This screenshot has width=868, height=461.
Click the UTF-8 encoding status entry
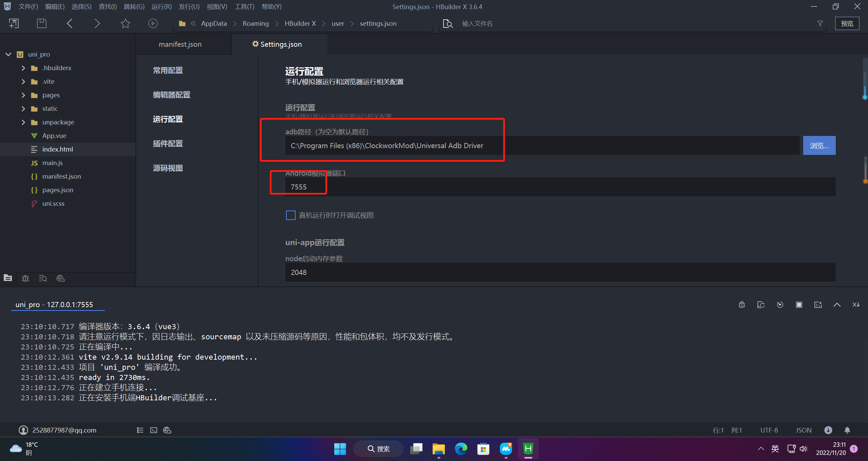click(769, 430)
